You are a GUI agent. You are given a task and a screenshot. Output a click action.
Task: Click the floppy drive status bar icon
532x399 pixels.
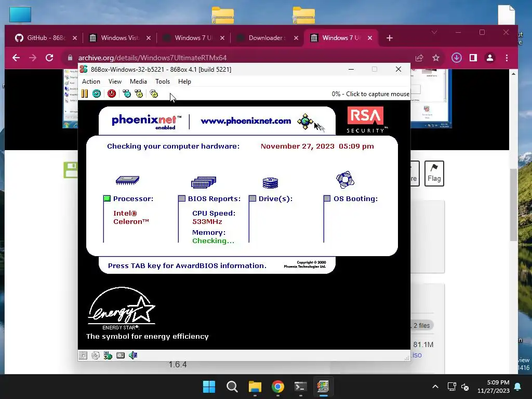point(83,355)
